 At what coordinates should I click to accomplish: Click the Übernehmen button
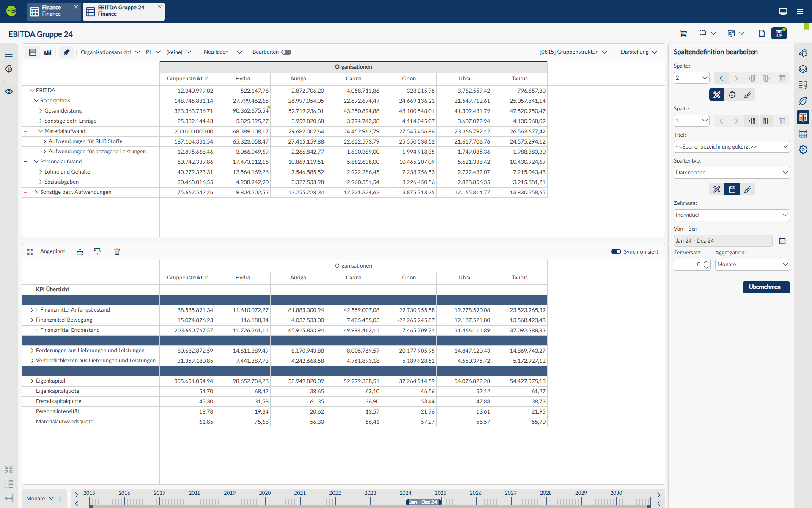(766, 287)
